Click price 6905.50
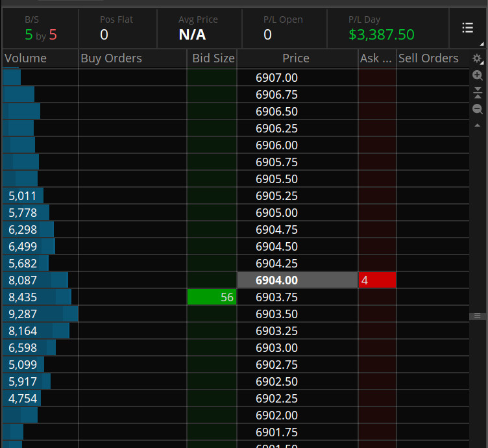 click(276, 179)
